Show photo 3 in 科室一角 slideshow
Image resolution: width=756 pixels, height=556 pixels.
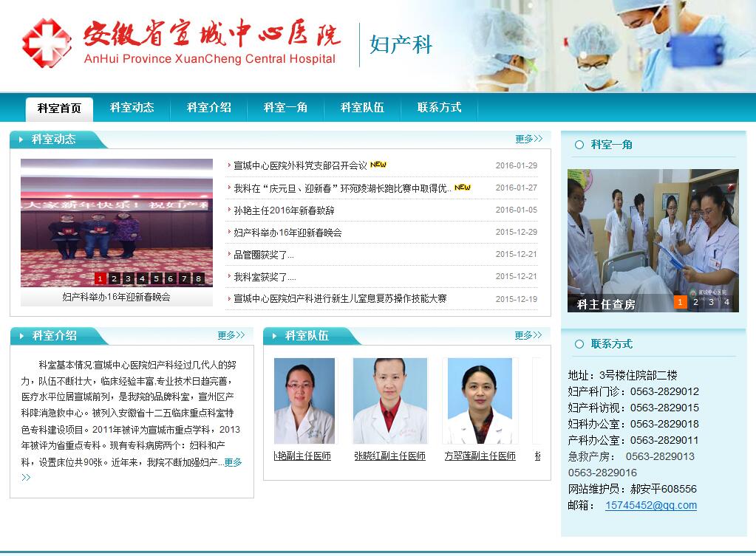[x=711, y=302]
